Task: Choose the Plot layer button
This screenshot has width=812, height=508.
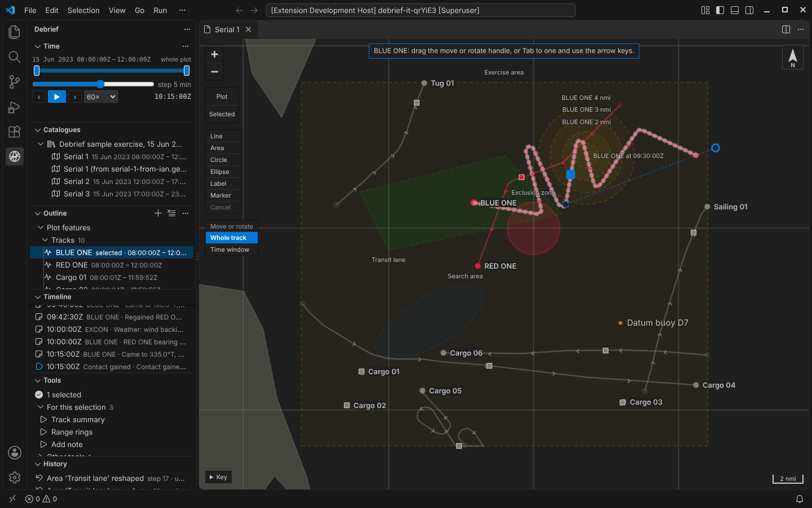Action: [x=222, y=97]
